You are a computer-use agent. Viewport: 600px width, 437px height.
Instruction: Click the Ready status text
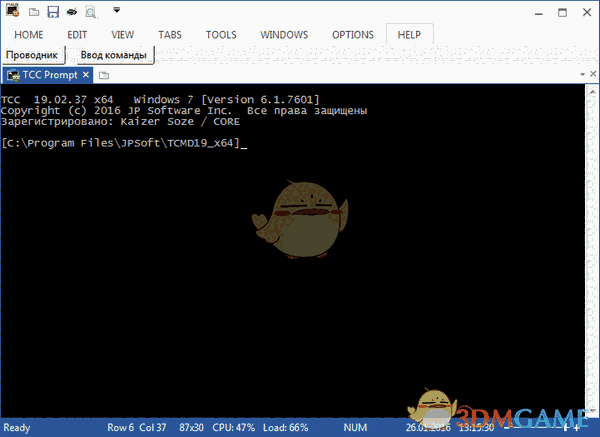point(17,427)
